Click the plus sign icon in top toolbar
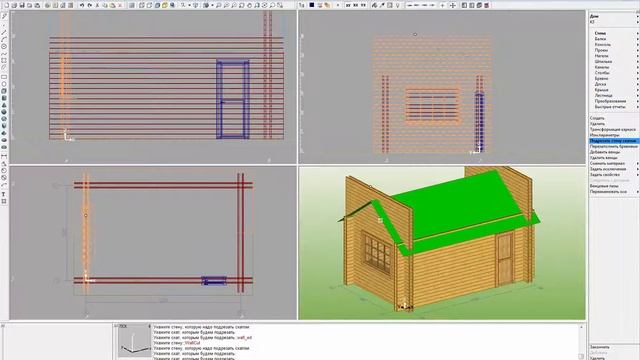Viewport: 640px width, 360px height. coord(442,5)
